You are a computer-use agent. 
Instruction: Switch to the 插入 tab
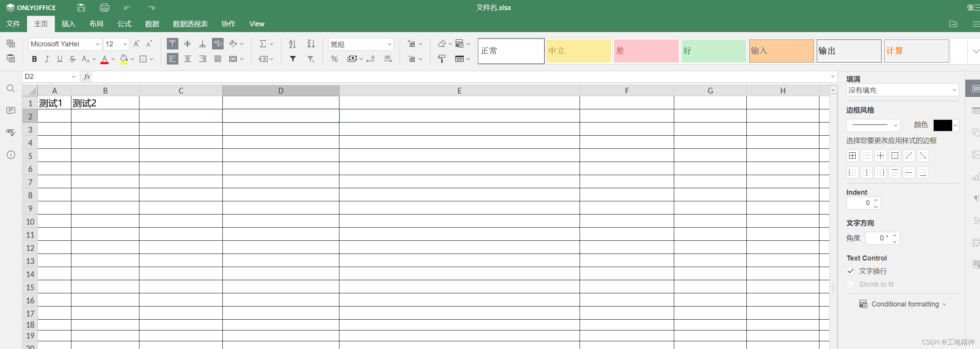tap(68, 24)
